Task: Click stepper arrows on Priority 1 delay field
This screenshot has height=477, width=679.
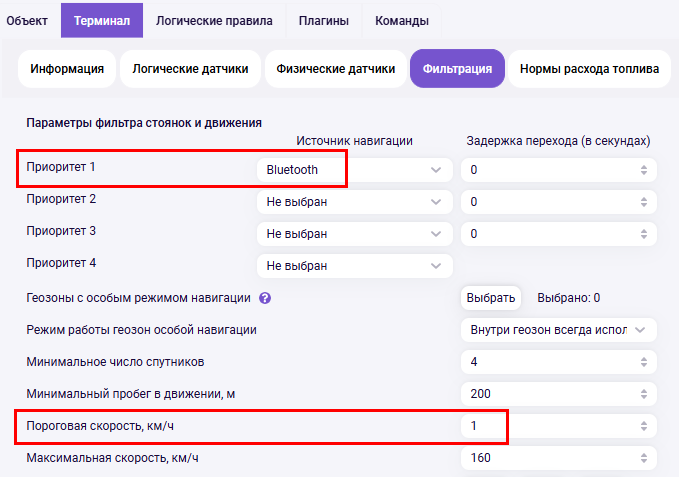Action: pos(644,170)
